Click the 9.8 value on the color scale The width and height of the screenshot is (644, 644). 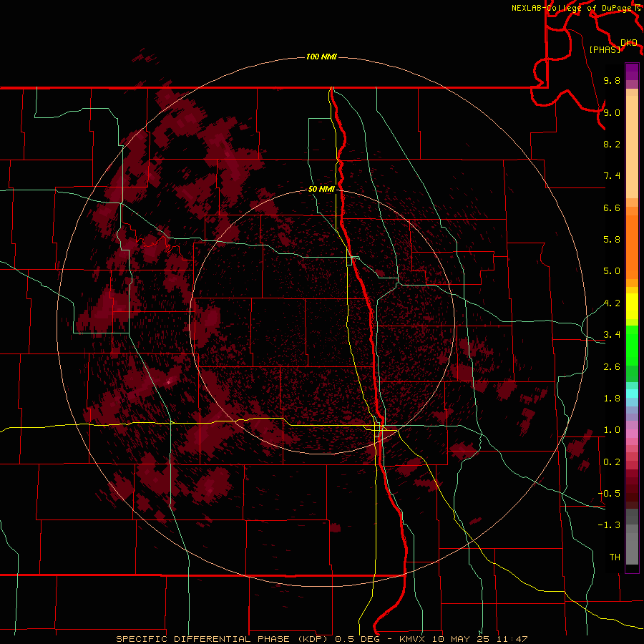[612, 80]
